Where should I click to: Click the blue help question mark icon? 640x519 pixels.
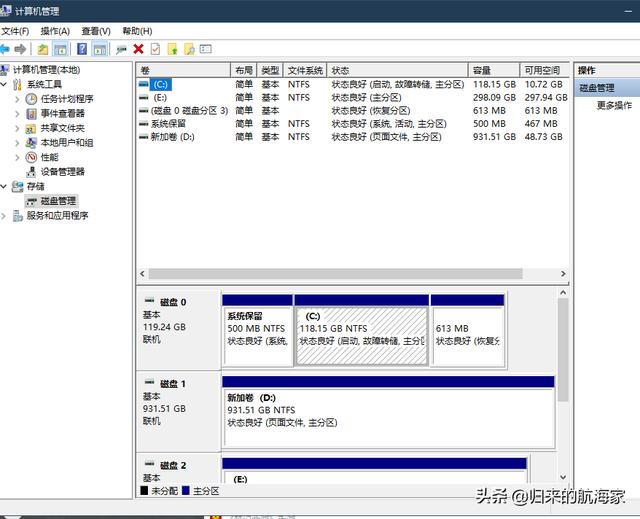[82, 49]
